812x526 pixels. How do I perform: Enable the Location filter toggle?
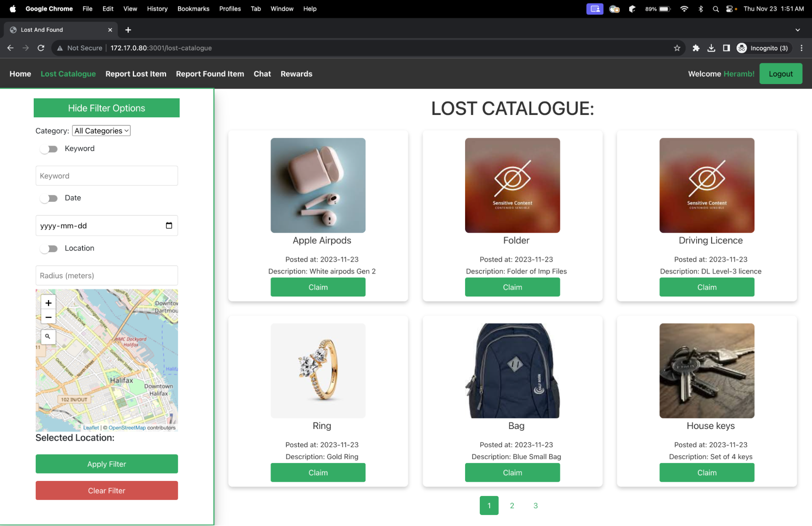tap(49, 248)
